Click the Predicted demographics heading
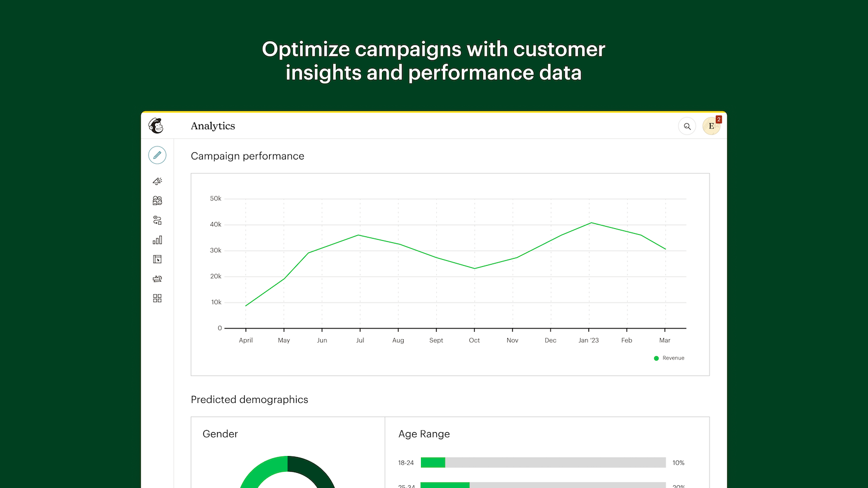This screenshot has width=868, height=488. coord(249,400)
